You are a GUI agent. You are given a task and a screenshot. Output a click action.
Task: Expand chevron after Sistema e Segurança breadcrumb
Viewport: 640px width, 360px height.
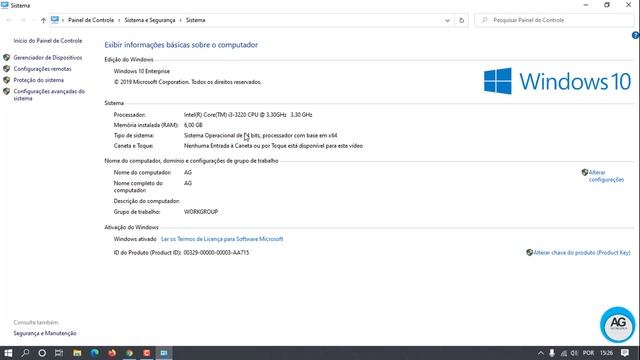pos(180,20)
